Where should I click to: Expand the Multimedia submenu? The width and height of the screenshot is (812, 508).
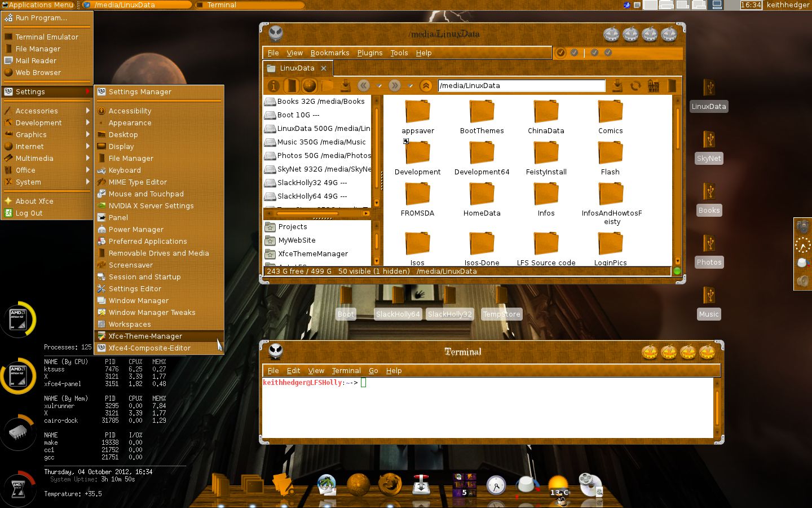coord(47,158)
